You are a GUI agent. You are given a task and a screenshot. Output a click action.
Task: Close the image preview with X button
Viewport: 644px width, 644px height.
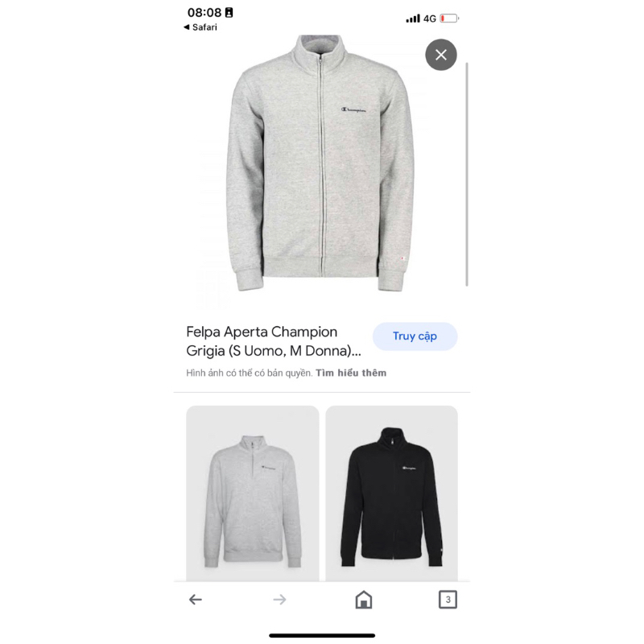pos(440,55)
